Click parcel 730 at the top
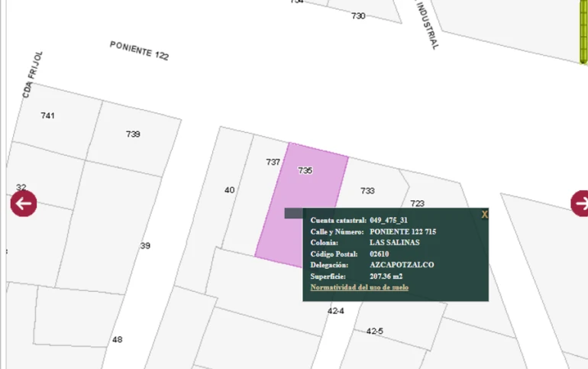Viewport: 588px width, 369px height. click(x=358, y=16)
